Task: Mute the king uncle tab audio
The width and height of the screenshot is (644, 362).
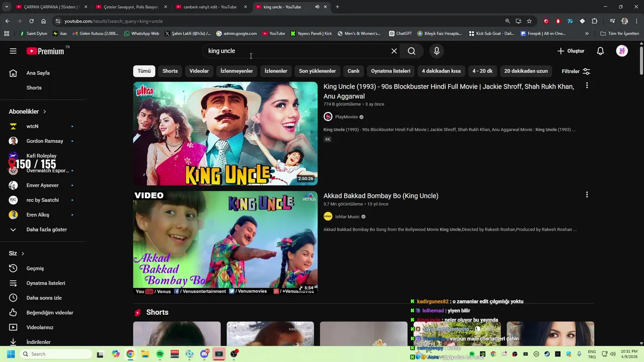Action: [x=317, y=7]
